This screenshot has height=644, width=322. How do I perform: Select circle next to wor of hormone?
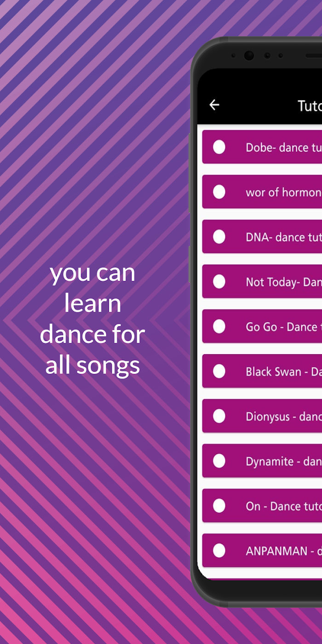click(219, 192)
